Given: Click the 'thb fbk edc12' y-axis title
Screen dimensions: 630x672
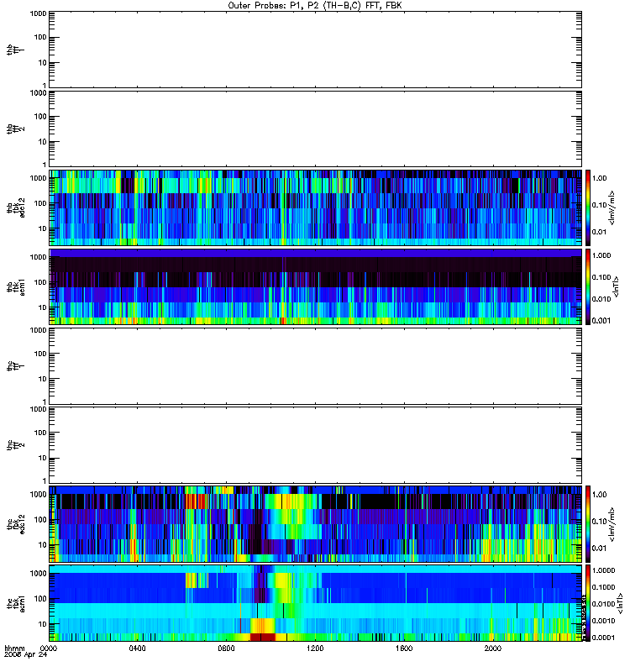Looking at the screenshot, I should 16,207.
